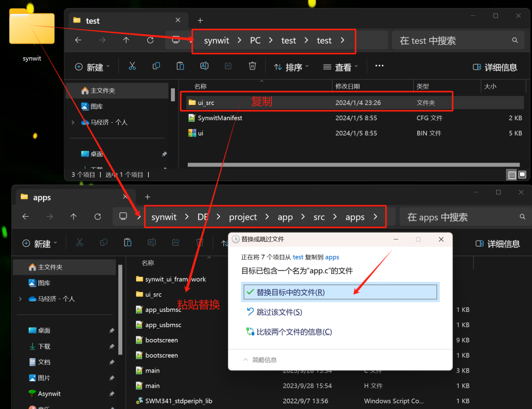Expand chevron after PC in test address bar

tap(271, 40)
